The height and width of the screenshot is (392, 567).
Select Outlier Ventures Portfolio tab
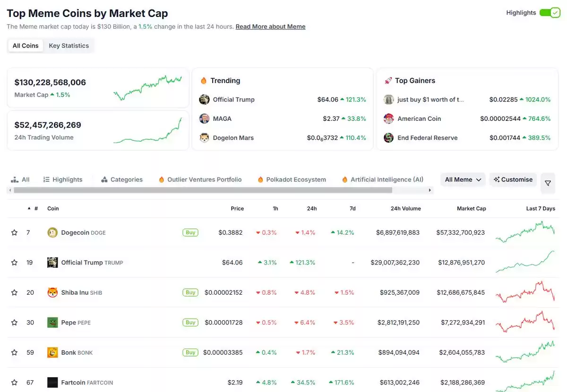coord(200,179)
